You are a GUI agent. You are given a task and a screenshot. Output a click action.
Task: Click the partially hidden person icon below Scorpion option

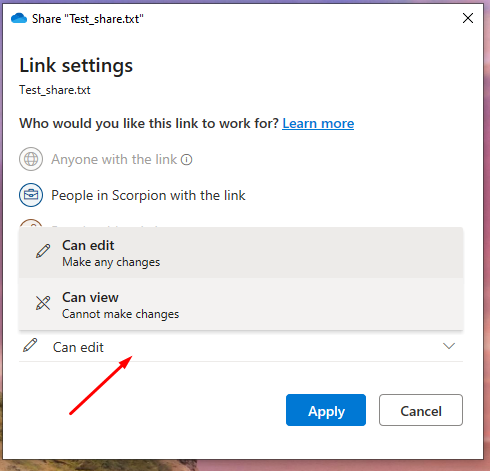(31, 223)
